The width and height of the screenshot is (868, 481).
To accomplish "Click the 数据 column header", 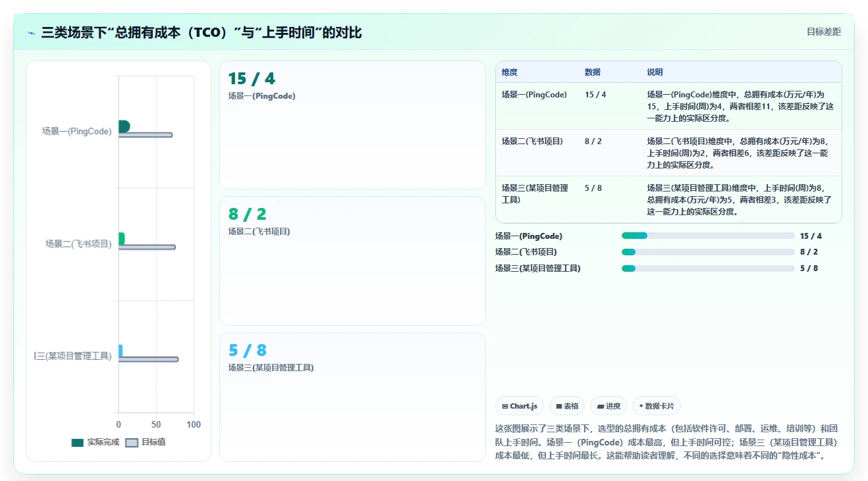I will (x=593, y=72).
